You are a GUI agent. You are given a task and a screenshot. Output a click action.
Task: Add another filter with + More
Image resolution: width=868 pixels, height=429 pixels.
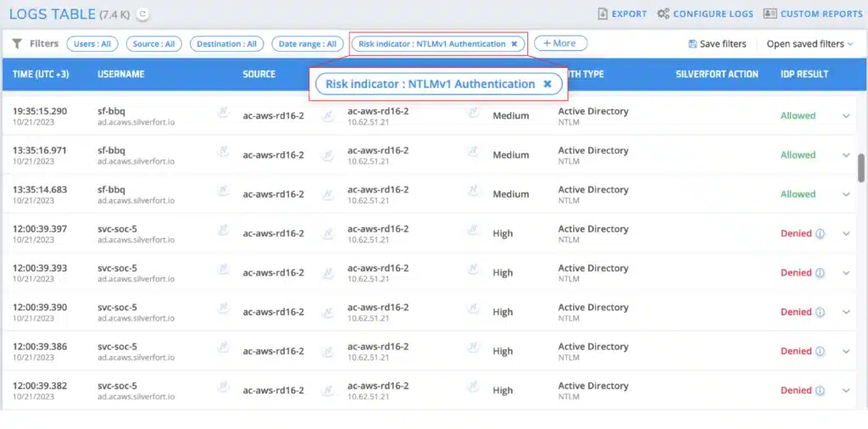(560, 43)
